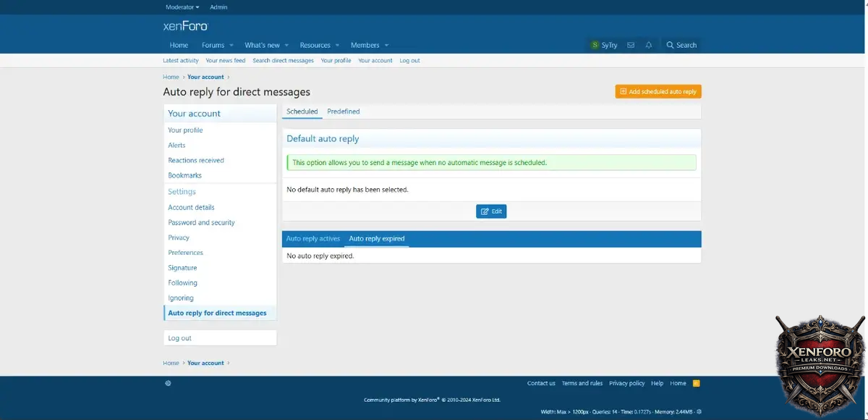Expand the Members dropdown arrow

pyautogui.click(x=386, y=46)
